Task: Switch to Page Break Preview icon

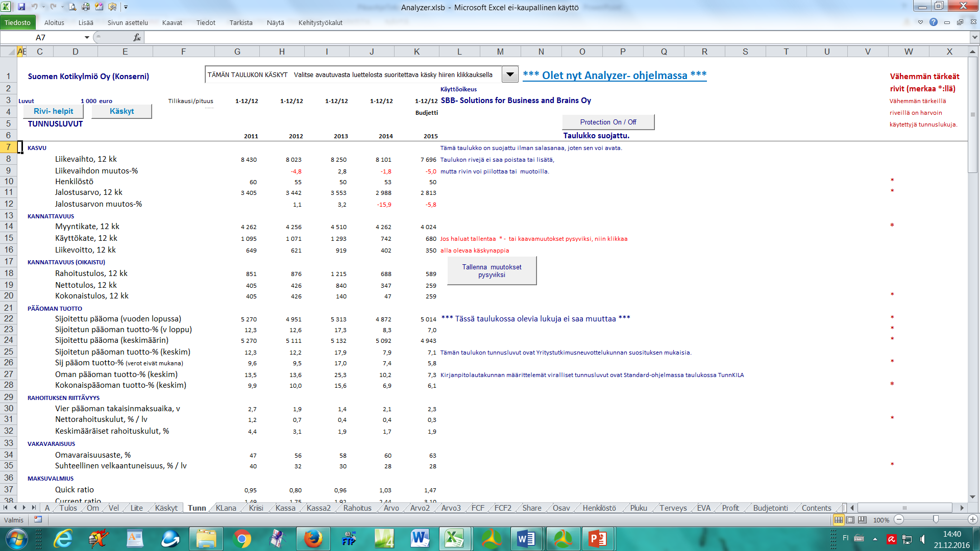Action: point(862,519)
